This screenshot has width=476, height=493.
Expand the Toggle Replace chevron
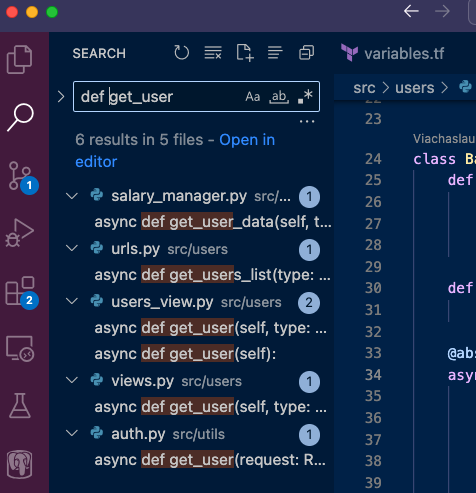pyautogui.click(x=61, y=97)
